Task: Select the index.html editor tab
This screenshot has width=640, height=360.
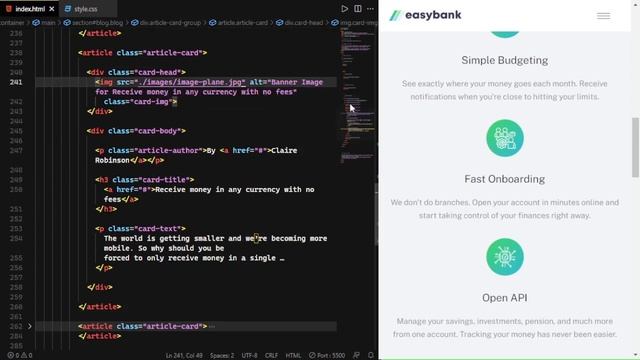Action: [x=30, y=9]
